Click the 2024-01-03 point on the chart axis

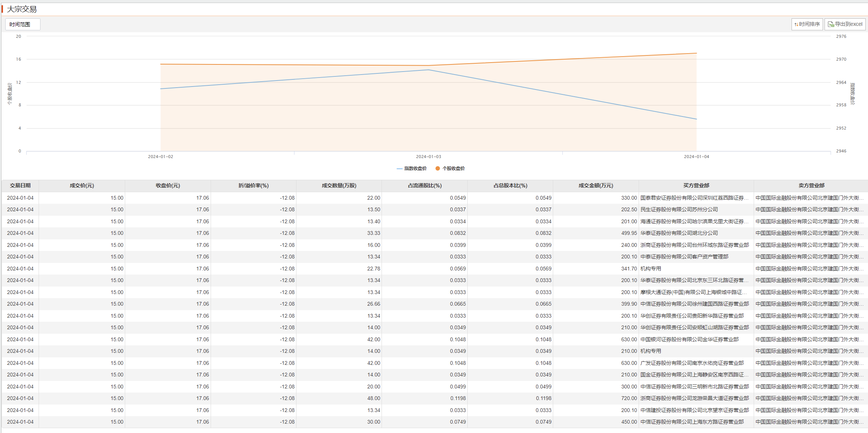click(x=428, y=157)
